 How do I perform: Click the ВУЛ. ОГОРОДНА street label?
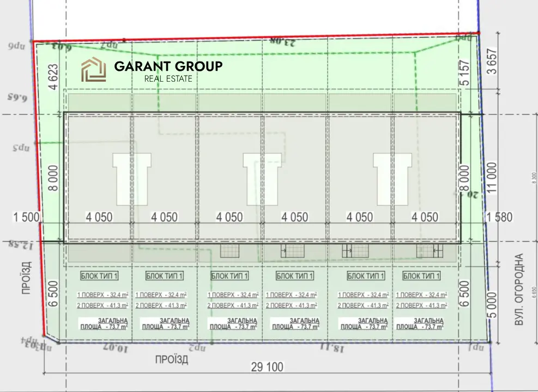point(518,290)
